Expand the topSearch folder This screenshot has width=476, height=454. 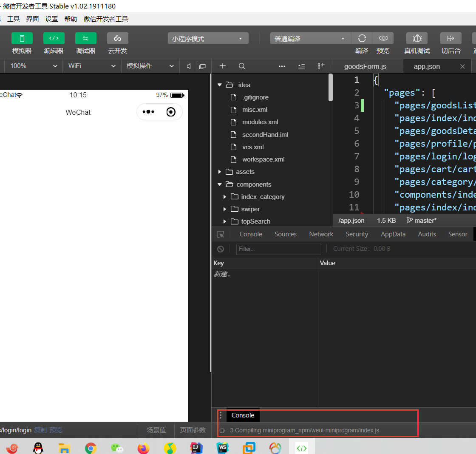225,221
